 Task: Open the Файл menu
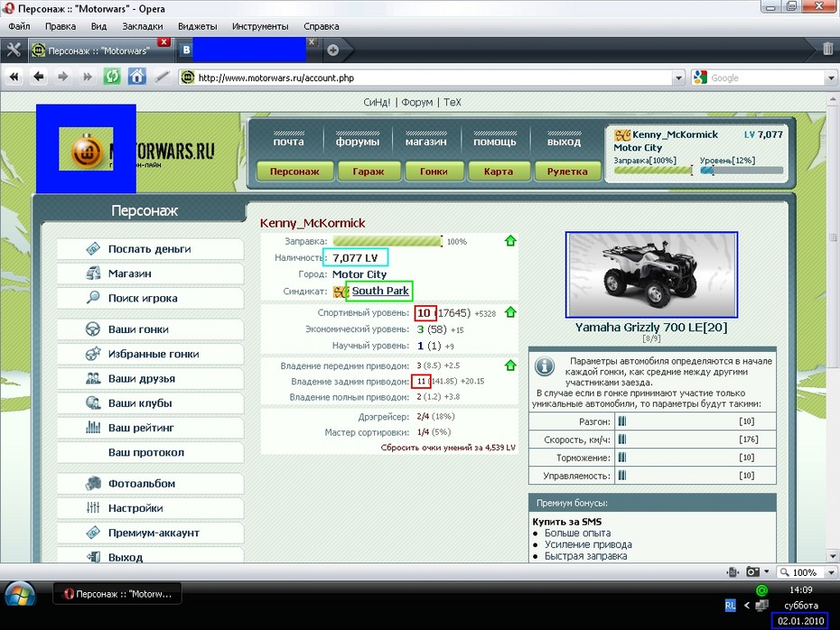point(19,26)
